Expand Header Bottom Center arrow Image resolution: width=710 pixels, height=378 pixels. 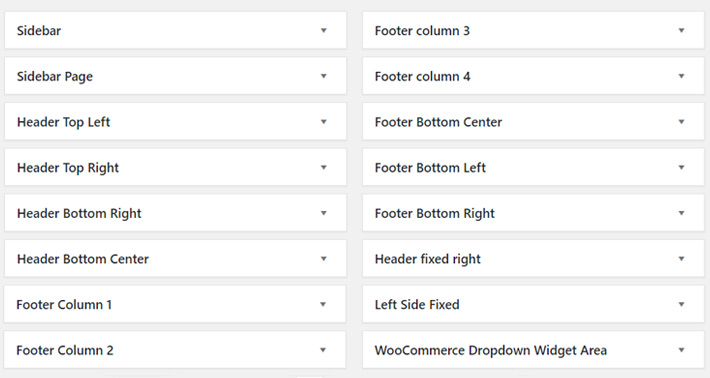[323, 259]
